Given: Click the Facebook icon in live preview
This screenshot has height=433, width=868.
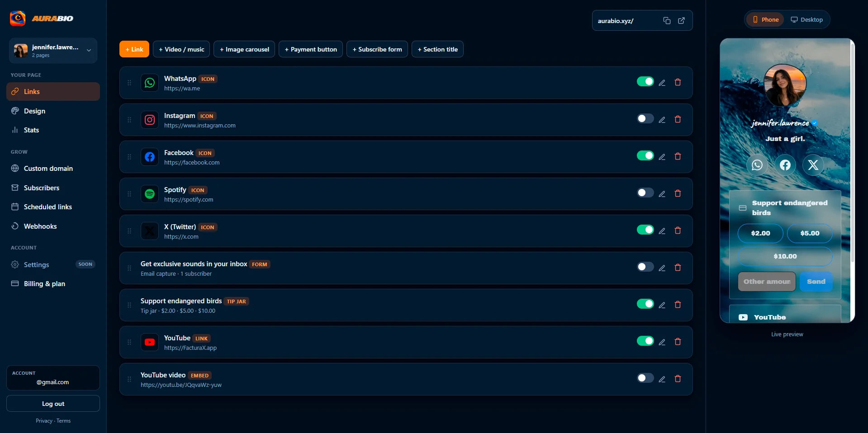Looking at the screenshot, I should (785, 165).
